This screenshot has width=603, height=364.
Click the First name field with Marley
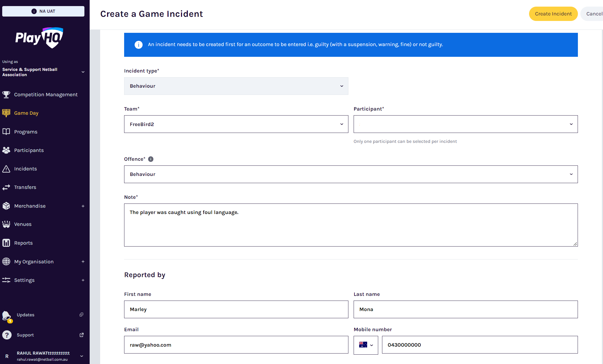(x=236, y=309)
